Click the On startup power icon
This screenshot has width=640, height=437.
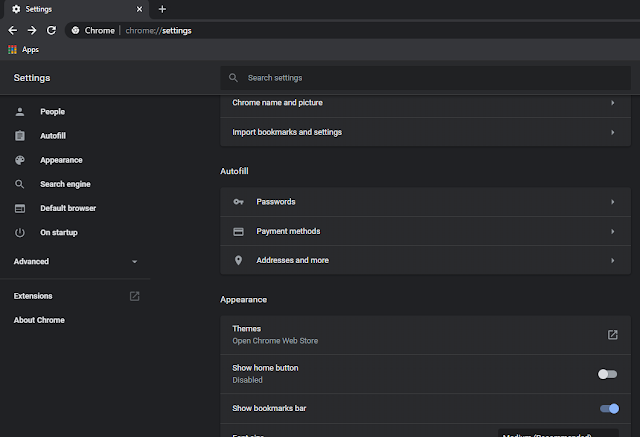pyautogui.click(x=19, y=233)
